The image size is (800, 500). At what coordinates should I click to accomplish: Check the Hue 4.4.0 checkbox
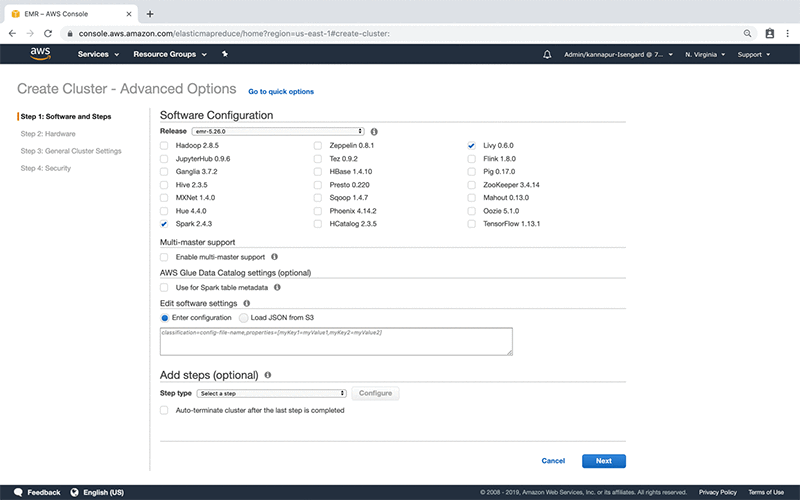[x=164, y=211]
